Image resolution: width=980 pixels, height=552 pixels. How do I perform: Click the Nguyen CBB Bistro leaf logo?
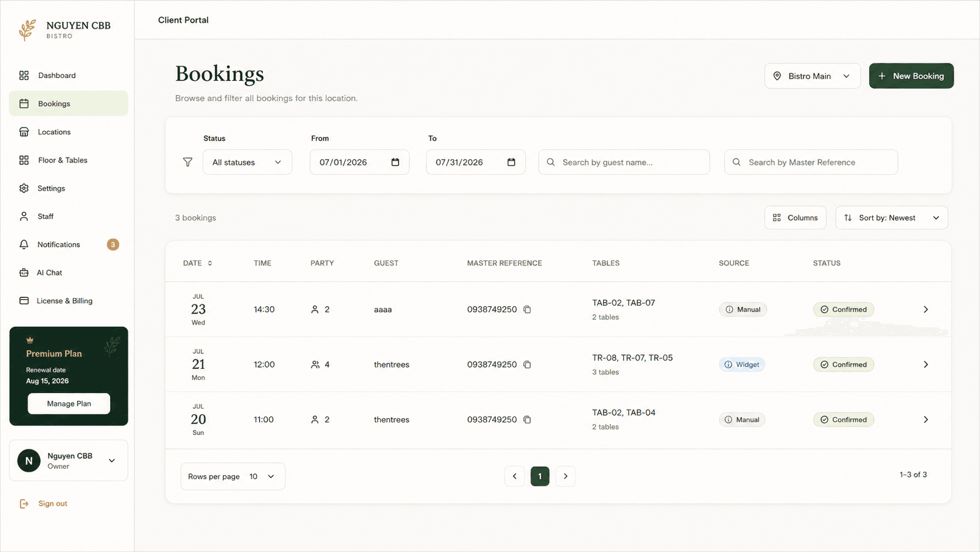27,30
